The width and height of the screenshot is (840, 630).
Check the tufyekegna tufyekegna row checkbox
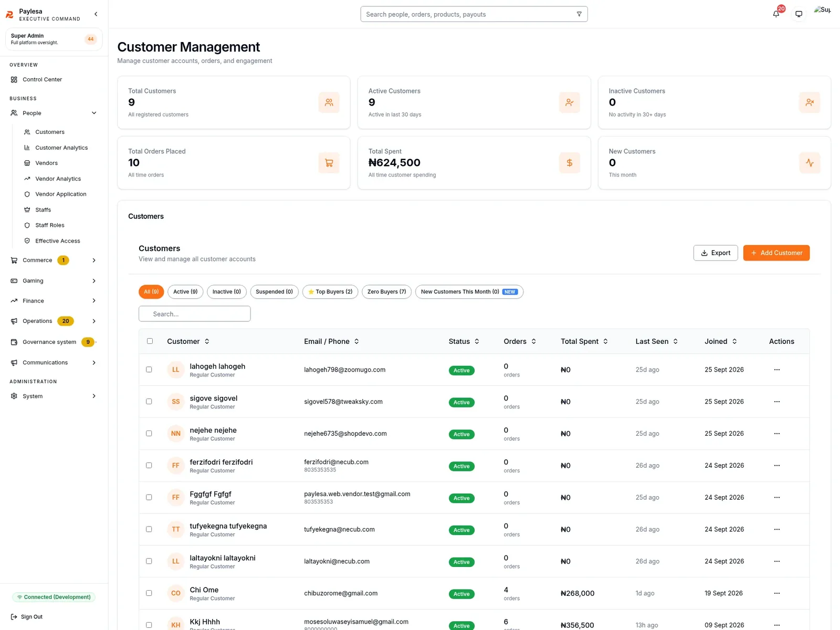tap(149, 529)
